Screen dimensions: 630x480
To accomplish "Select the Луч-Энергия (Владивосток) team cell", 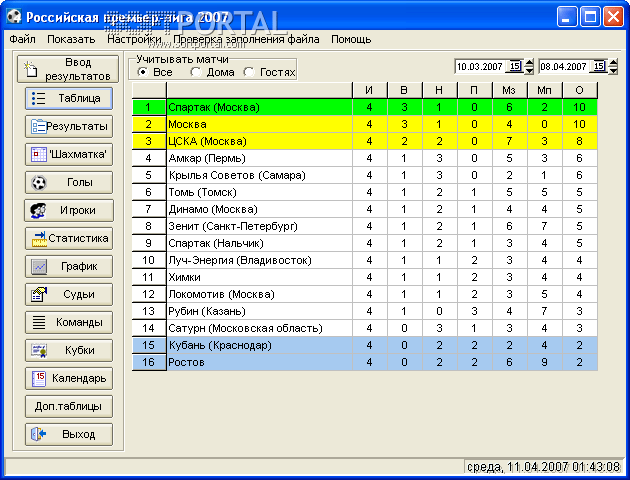I will coord(259,260).
